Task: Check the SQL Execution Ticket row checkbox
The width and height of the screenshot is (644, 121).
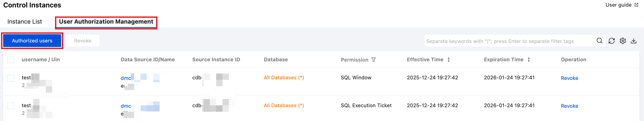Action: tap(11, 106)
